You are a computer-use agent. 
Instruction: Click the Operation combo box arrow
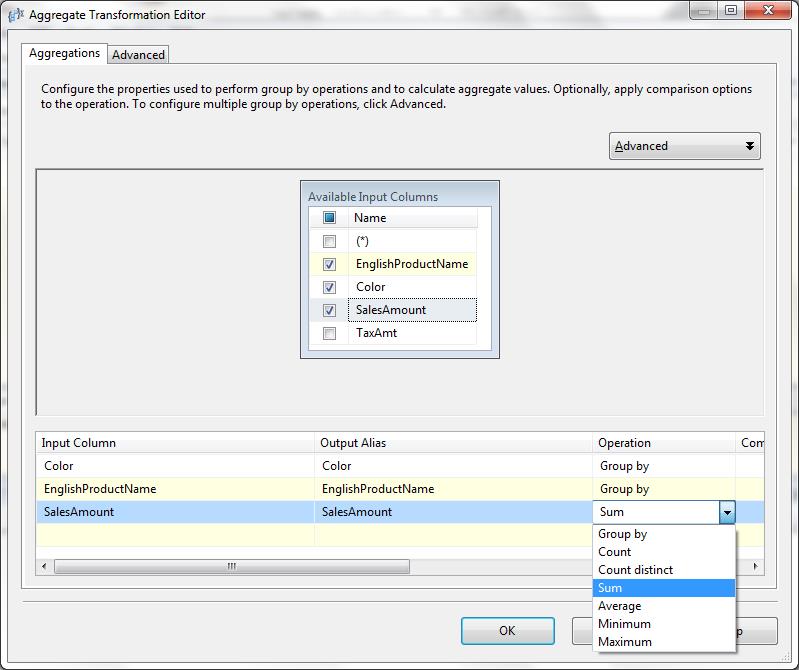click(727, 512)
